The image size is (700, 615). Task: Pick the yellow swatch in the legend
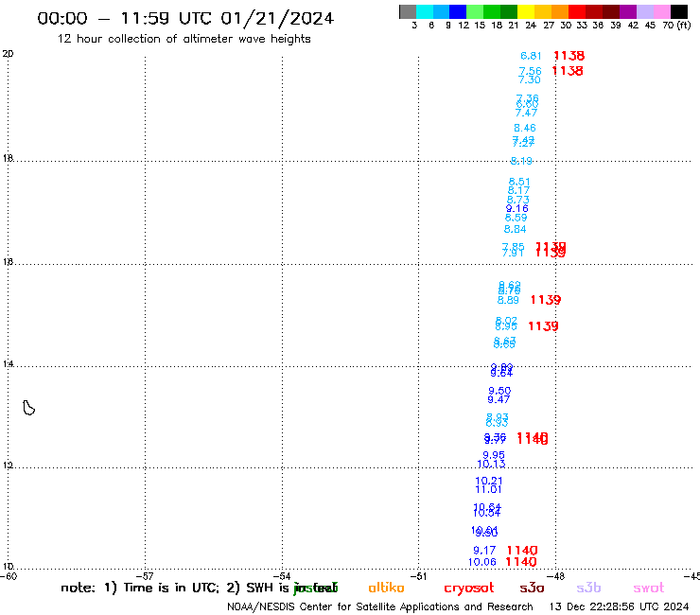(x=526, y=11)
